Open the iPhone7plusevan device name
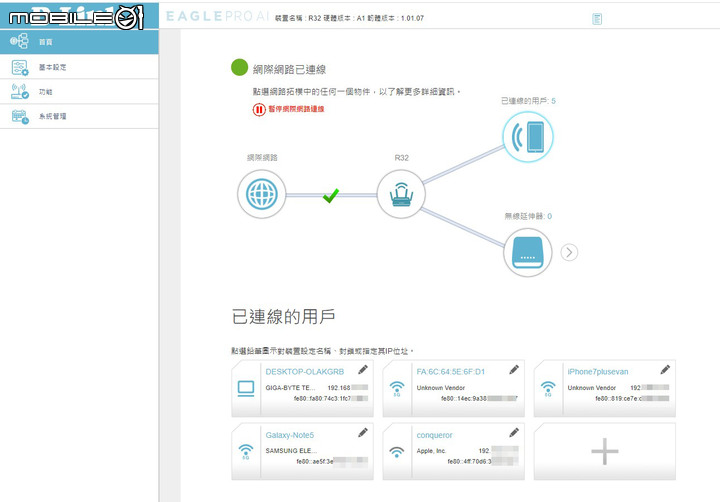This screenshot has width=720, height=502. click(597, 372)
